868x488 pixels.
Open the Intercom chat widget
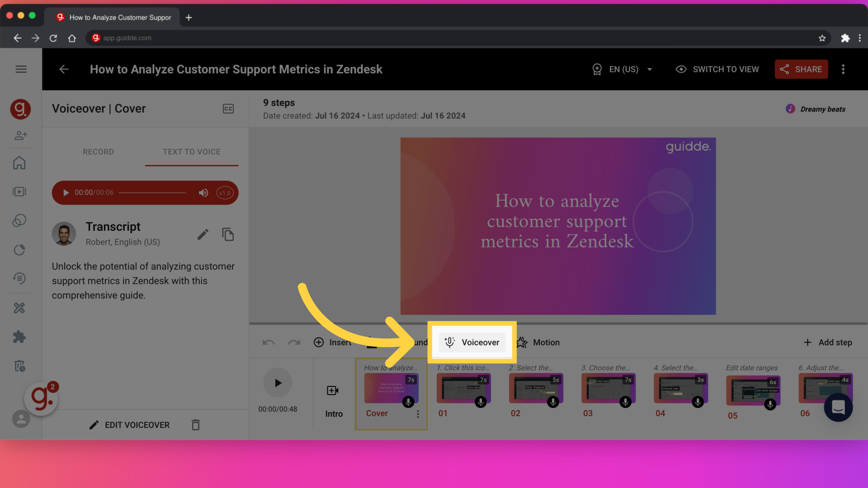(838, 407)
